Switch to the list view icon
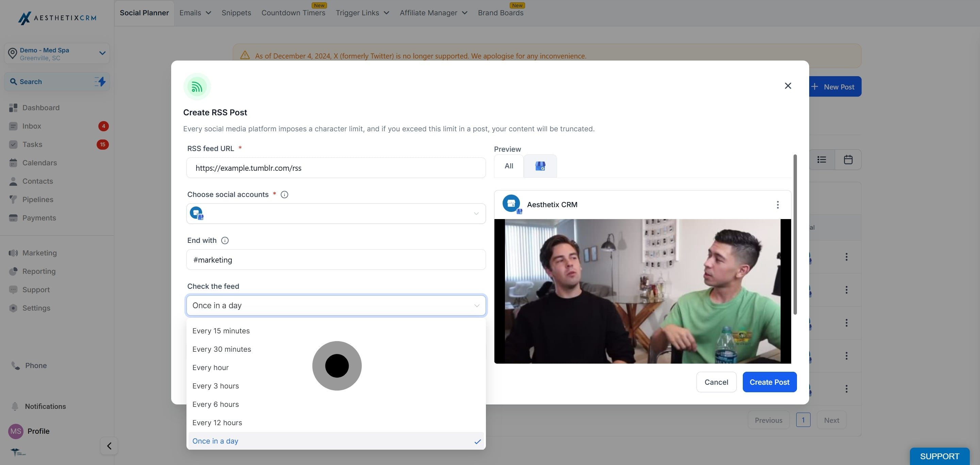 tap(822, 160)
